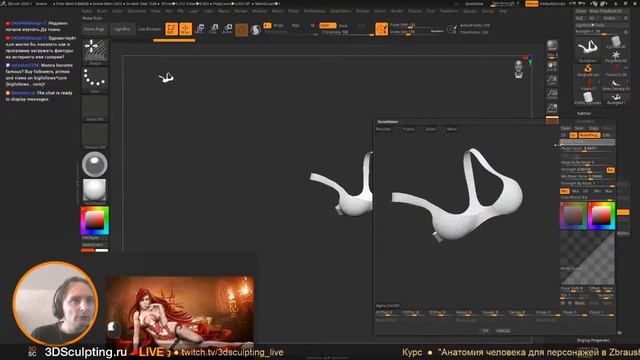Viewport: 640px width, 360px height.
Task: Select the Scale transform tool
Action: (213, 29)
